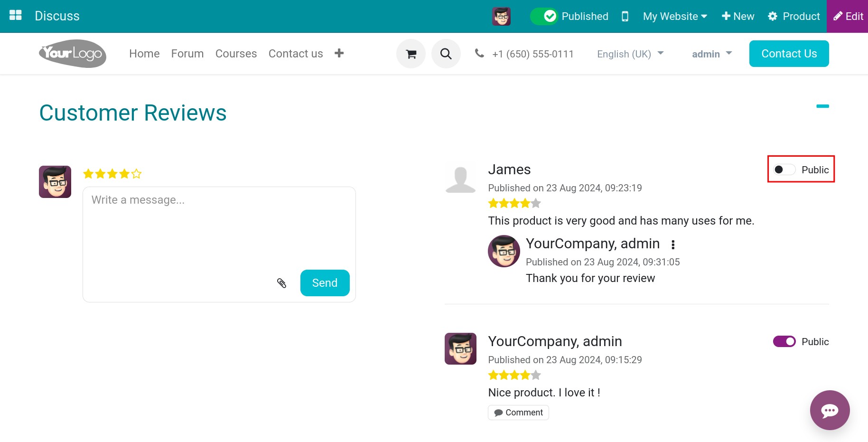Screen dimensions: 868x442
Task: Open the admin user dropdown
Action: [711, 54]
